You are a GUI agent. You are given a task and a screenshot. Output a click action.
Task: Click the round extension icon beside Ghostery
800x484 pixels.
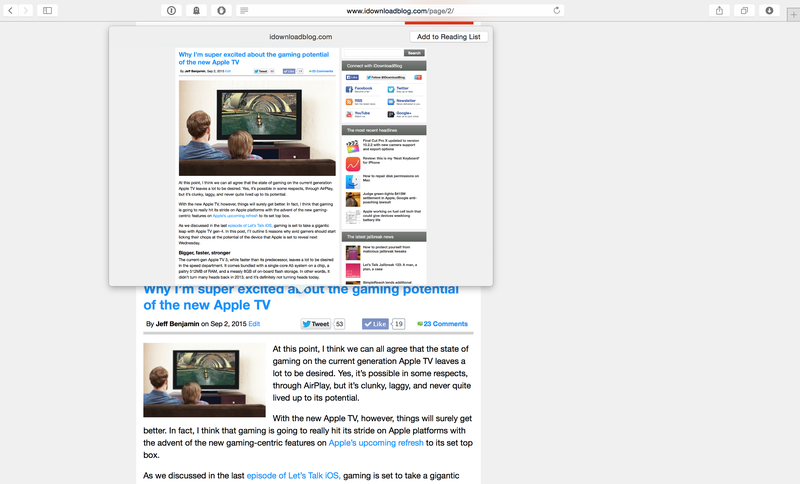[221, 10]
